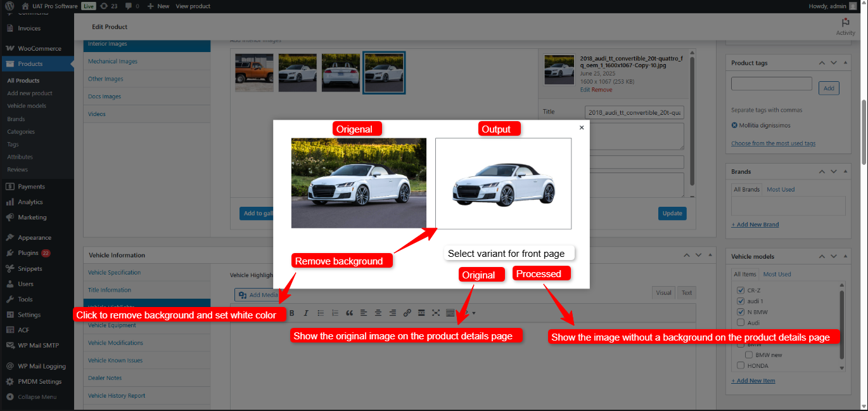
Task: Click the toolbar toggle keyboard icon
Action: point(450,313)
